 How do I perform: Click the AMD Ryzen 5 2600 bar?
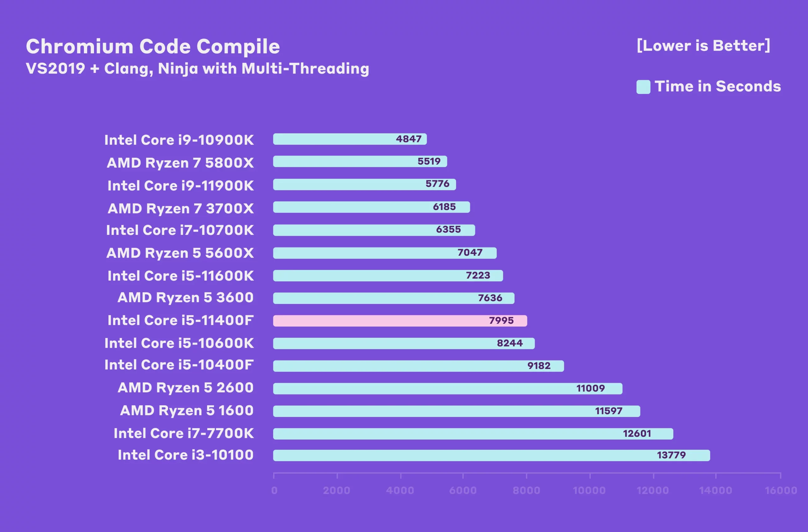point(447,389)
